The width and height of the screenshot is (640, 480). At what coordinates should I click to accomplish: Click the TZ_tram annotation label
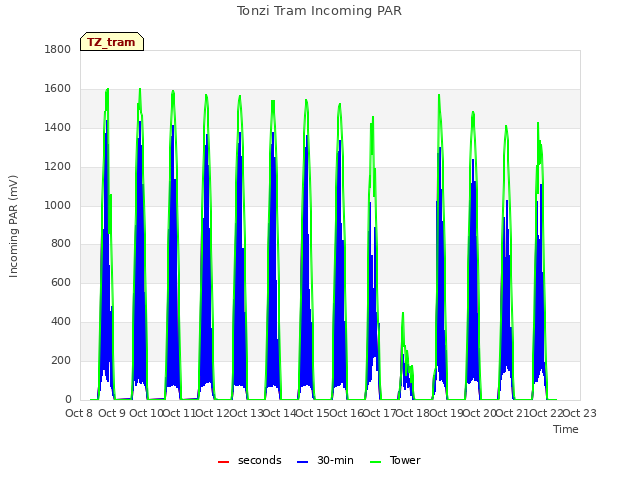tap(112, 42)
